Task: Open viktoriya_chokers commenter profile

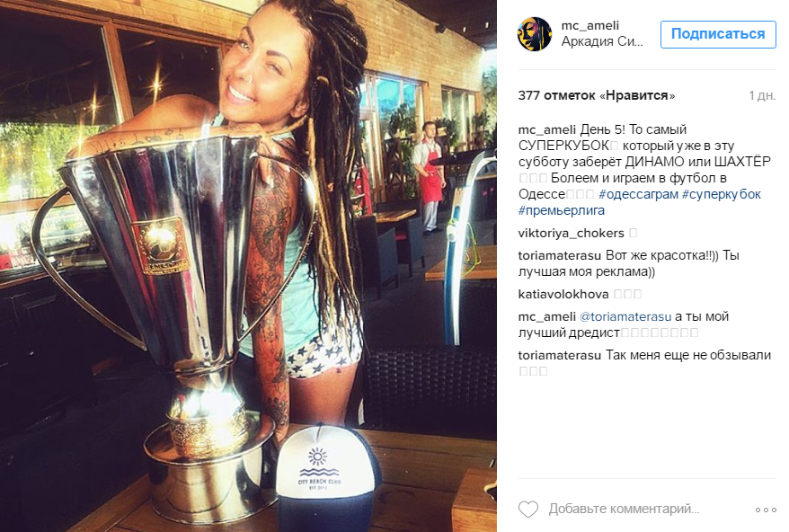Action: point(572,233)
